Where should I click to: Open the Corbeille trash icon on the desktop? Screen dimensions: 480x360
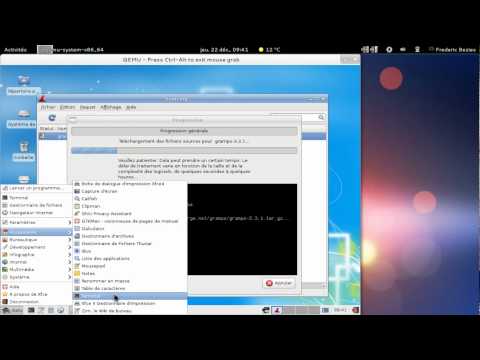[x=24, y=152]
